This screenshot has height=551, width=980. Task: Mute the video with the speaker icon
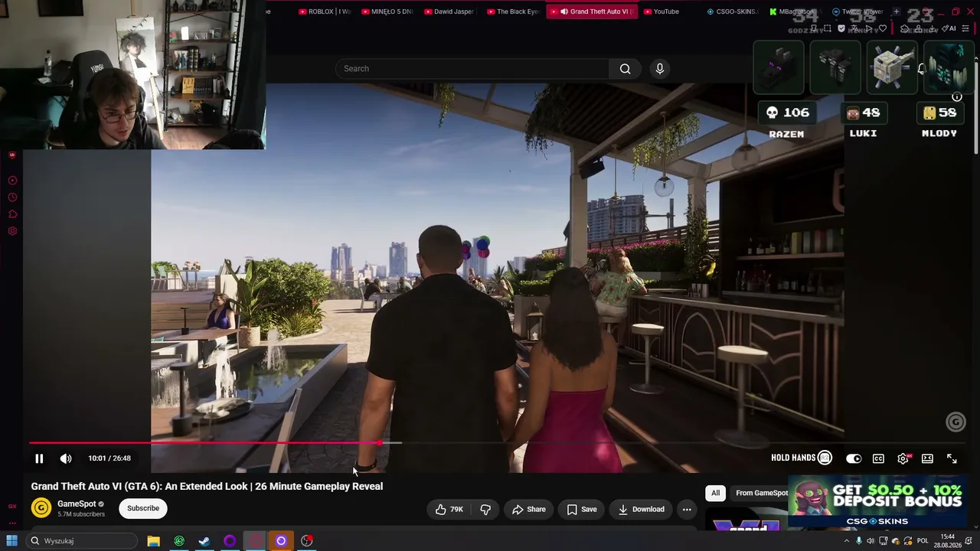click(x=66, y=458)
